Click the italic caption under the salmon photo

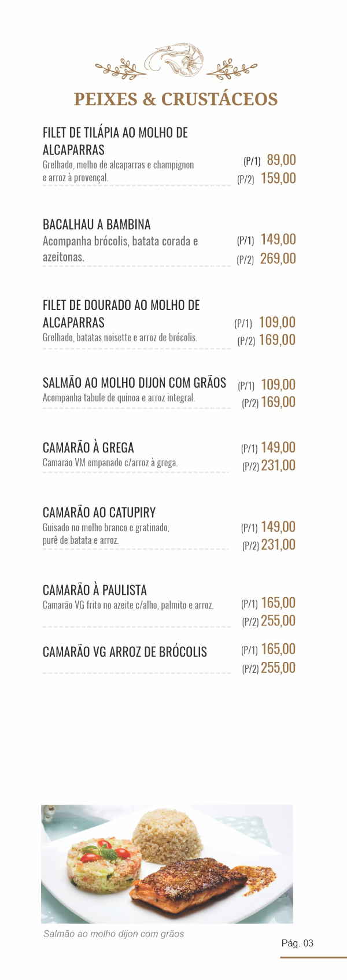point(114,934)
